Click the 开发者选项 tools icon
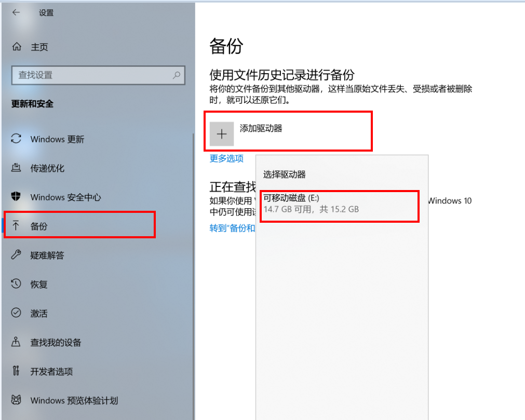This screenshot has width=525, height=420. coord(17,371)
